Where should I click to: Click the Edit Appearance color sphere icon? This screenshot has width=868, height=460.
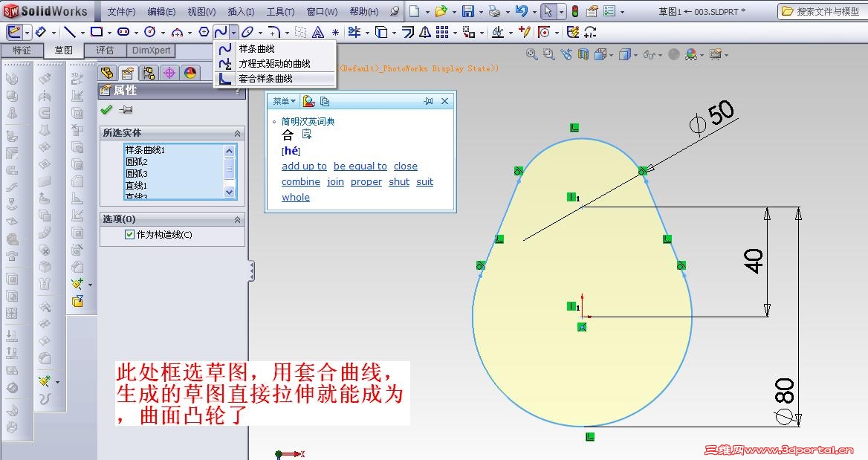point(690,54)
